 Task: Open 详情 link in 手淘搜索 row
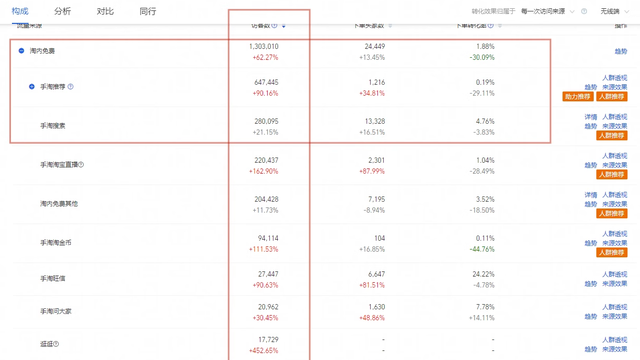tap(591, 117)
